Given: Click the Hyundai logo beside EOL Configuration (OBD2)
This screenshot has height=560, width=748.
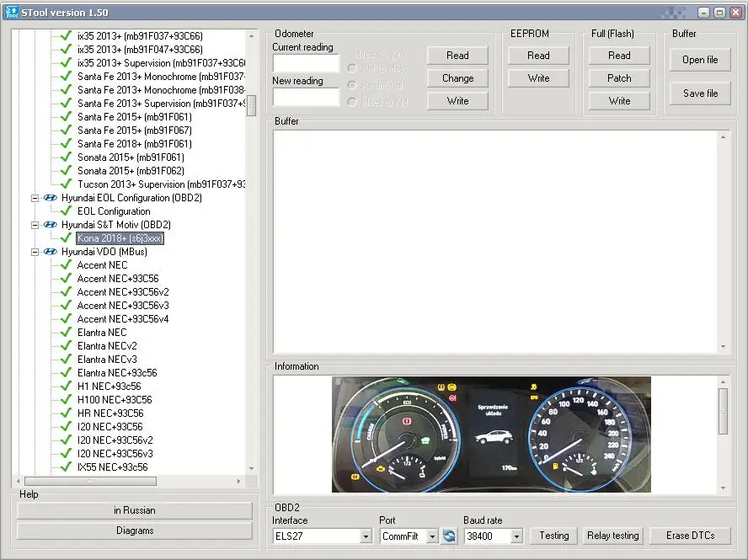Looking at the screenshot, I should click(50, 198).
